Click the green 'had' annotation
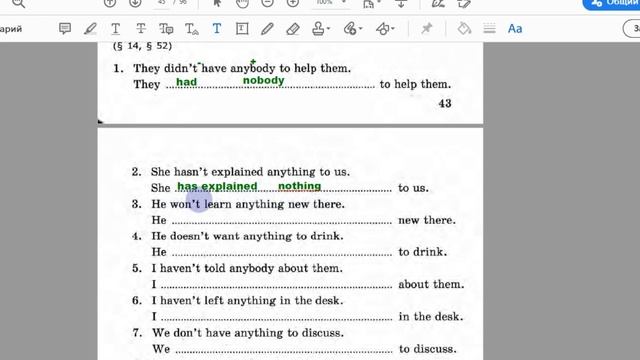The image size is (640, 360). pos(187,82)
